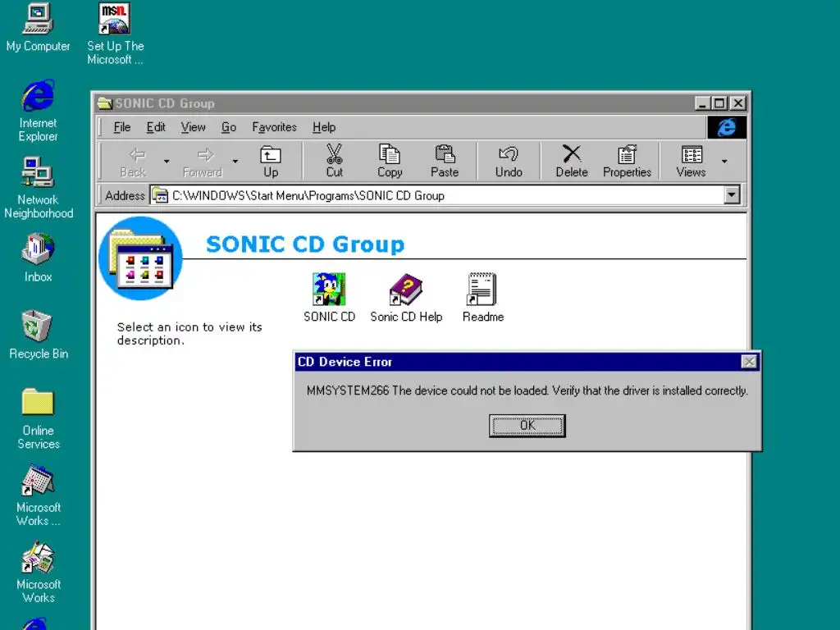Open Set Up The Microsoft Network shortcut
This screenshot has width=840, height=630.
coord(115,33)
